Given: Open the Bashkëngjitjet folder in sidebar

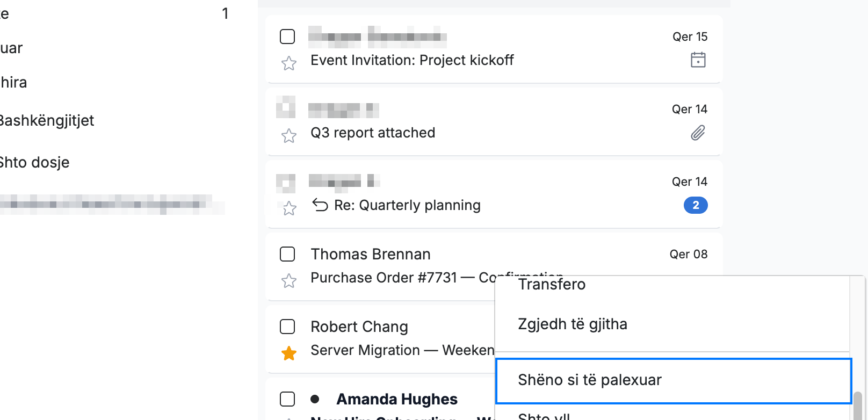Looking at the screenshot, I should (x=47, y=121).
